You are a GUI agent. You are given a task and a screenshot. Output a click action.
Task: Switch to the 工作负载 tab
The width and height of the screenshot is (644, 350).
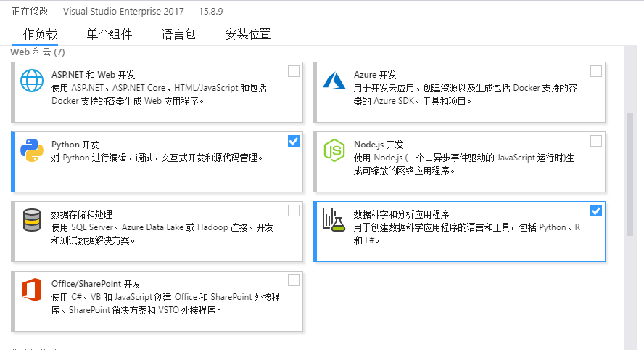tap(35, 34)
